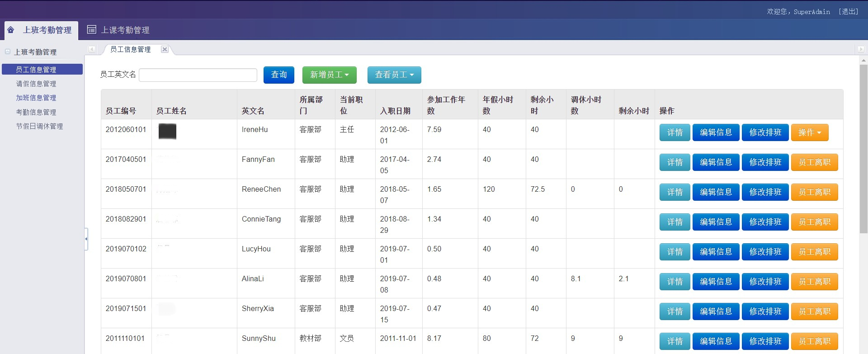Collapse the 上班考勤管理 tree section
The height and width of the screenshot is (354, 868).
pos(8,52)
